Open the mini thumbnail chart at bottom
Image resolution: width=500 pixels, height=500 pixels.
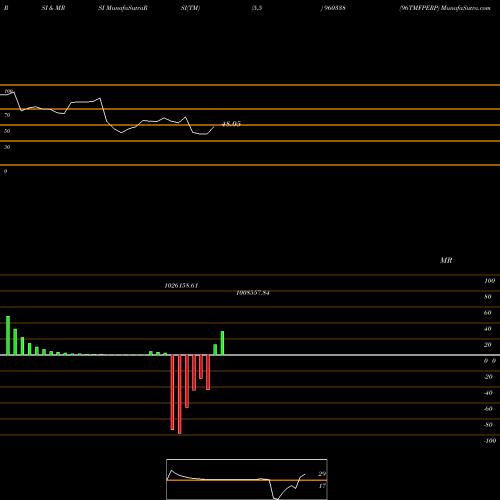coord(247,479)
